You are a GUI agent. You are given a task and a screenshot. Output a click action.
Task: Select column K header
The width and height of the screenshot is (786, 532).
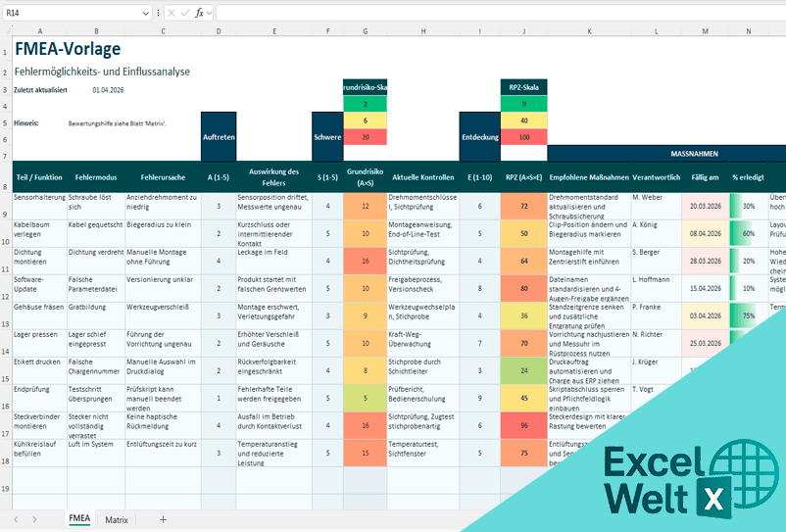(589, 31)
